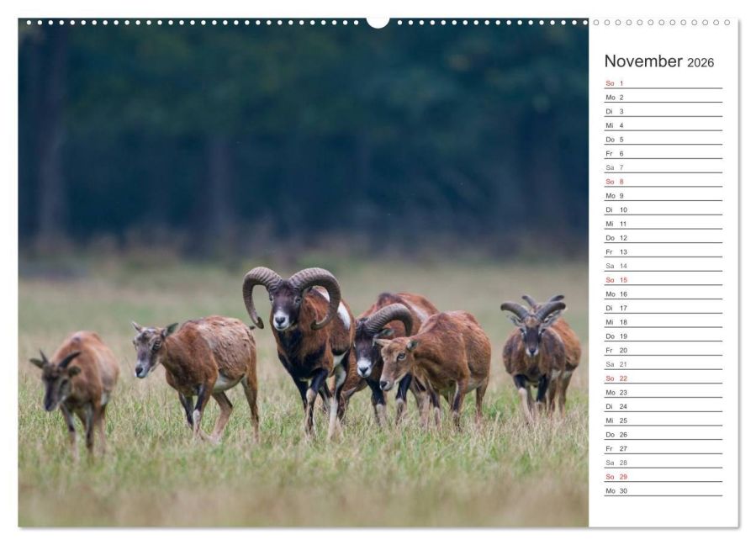
Task: Click the mouflon herd photograph
Action: (304, 273)
